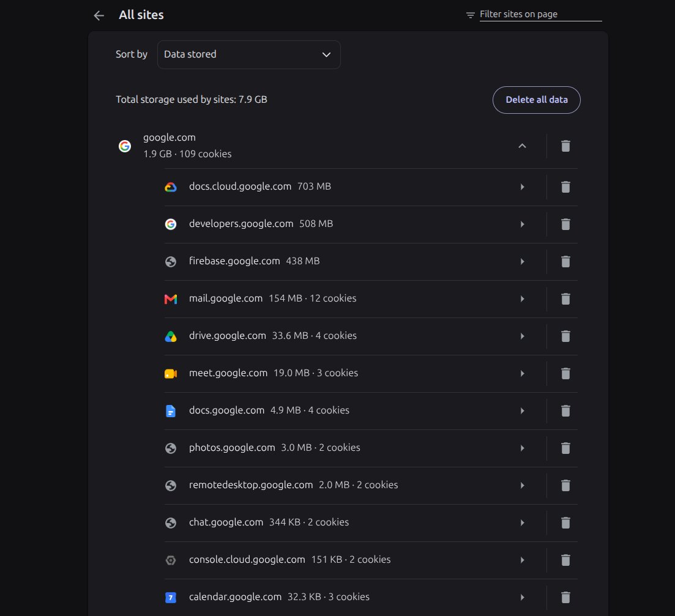The height and width of the screenshot is (616, 675).
Task: Expand firebase.google.com details arrow
Action: click(522, 262)
